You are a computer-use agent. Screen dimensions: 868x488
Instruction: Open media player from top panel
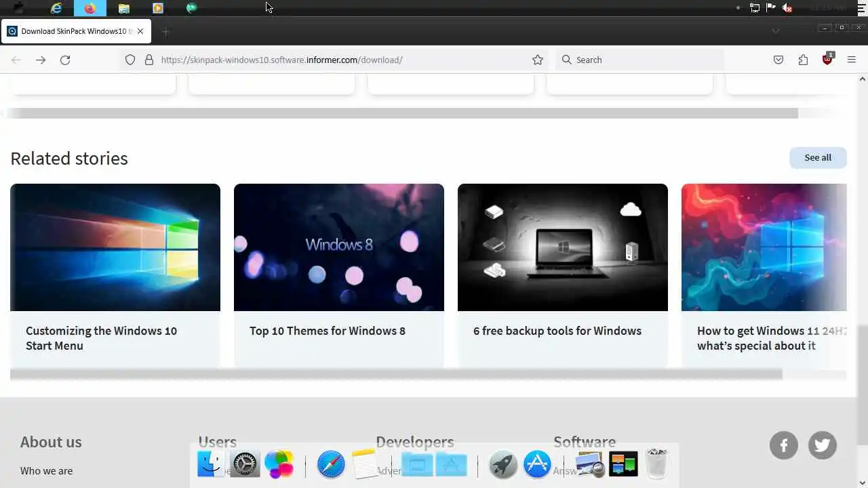[x=158, y=8]
